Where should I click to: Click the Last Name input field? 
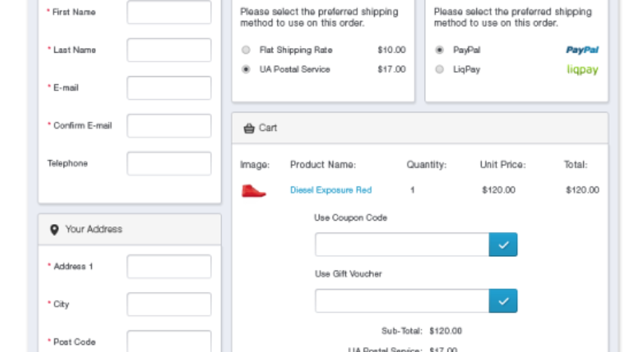pos(169,50)
